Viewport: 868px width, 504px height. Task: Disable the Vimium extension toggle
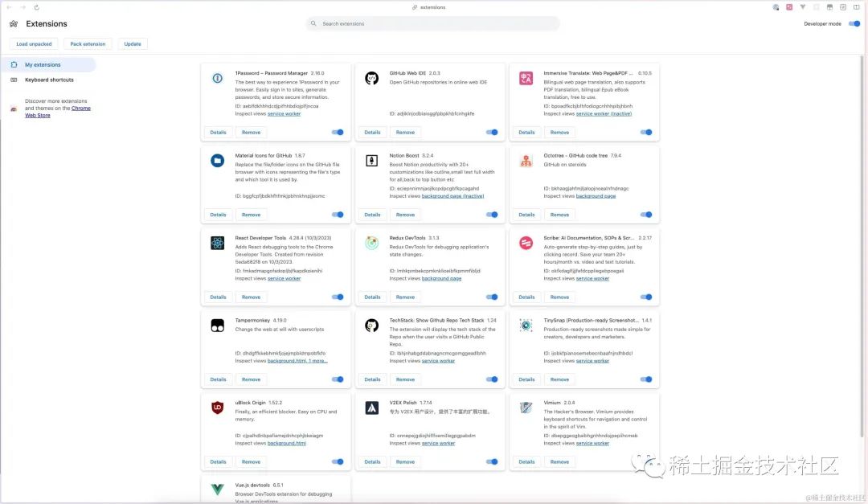click(x=646, y=462)
